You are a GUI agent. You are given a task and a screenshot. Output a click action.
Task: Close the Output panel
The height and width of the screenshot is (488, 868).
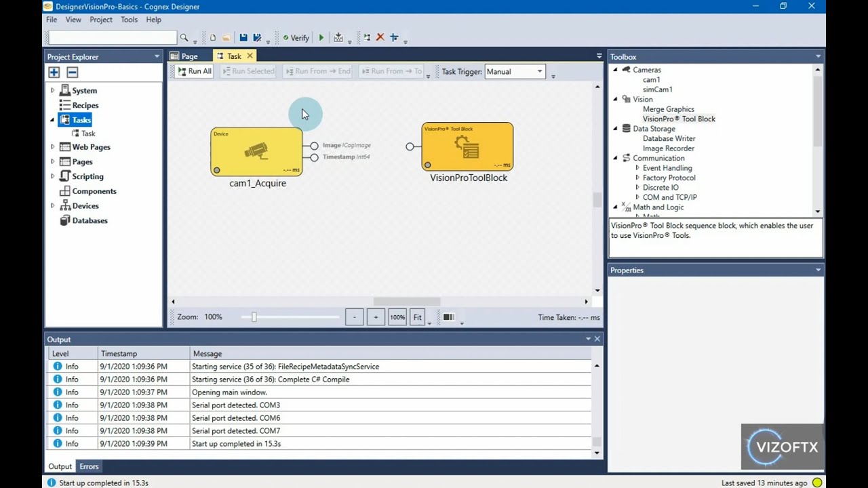click(x=597, y=339)
